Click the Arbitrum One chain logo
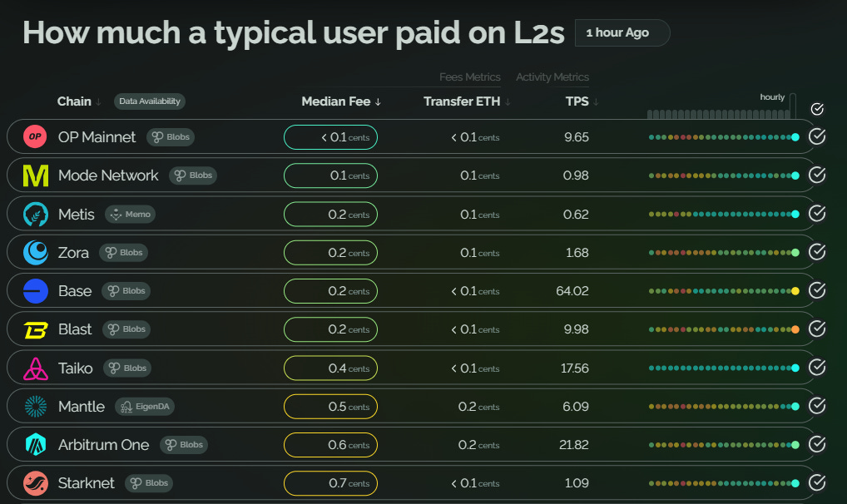The height and width of the screenshot is (504, 847). [x=36, y=445]
